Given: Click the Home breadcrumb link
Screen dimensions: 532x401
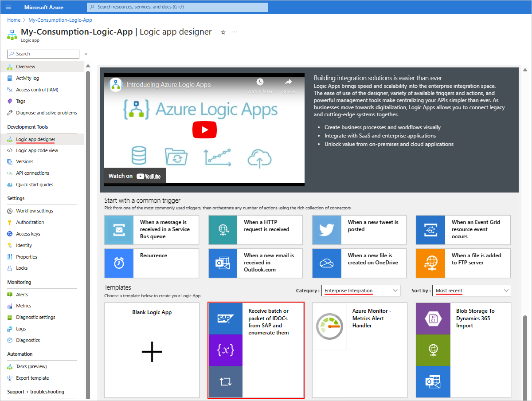Looking at the screenshot, I should click(x=14, y=20).
